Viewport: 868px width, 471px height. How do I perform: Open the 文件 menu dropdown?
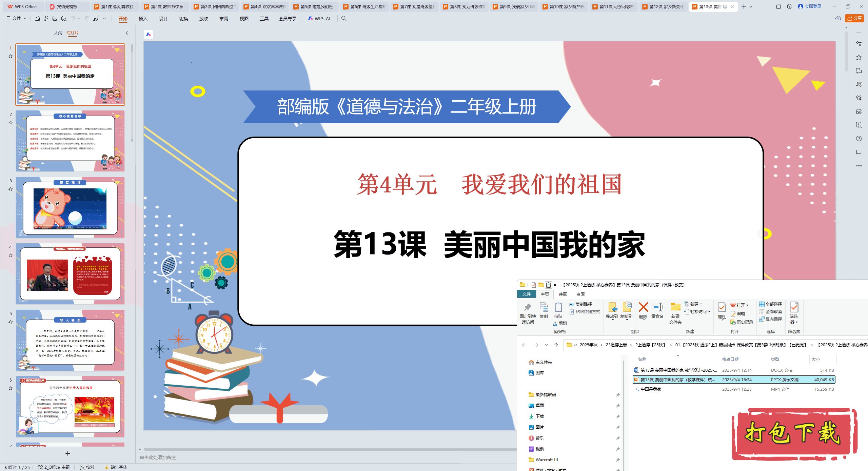(x=16, y=19)
